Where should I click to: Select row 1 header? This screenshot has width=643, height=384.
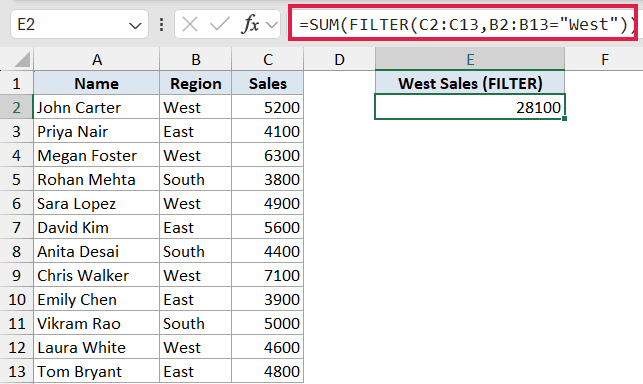click(x=16, y=83)
